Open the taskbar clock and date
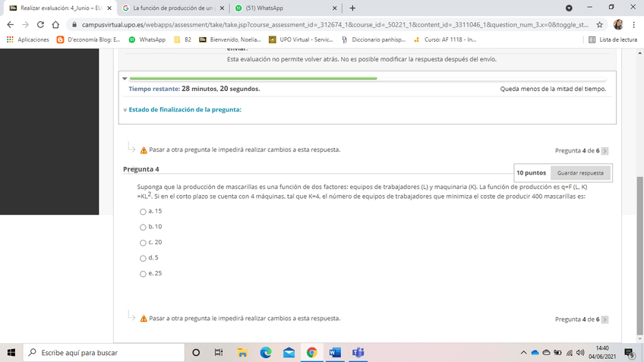644x362 pixels. click(602, 353)
